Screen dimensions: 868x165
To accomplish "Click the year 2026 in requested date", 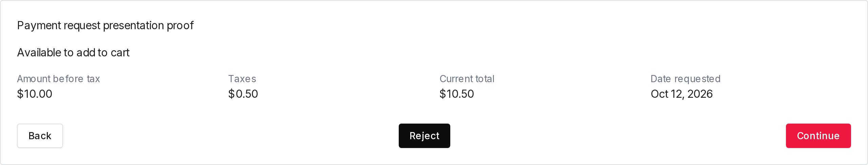I will click(x=700, y=94).
